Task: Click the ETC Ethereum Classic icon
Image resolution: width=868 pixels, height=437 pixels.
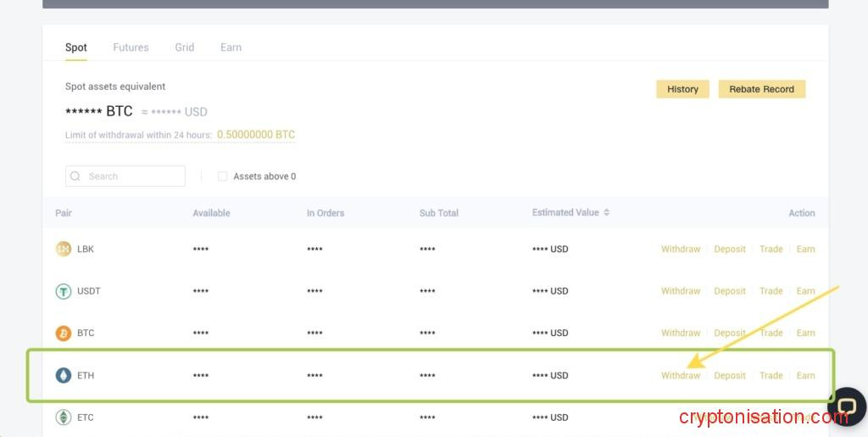Action: click(x=63, y=417)
